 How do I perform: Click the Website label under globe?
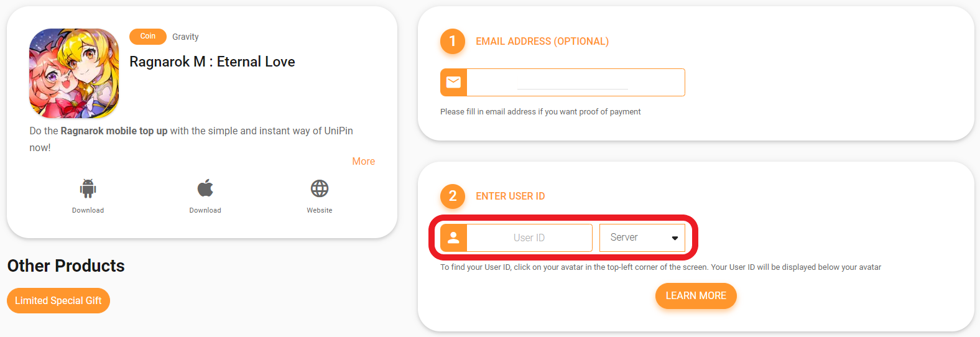pos(320,210)
